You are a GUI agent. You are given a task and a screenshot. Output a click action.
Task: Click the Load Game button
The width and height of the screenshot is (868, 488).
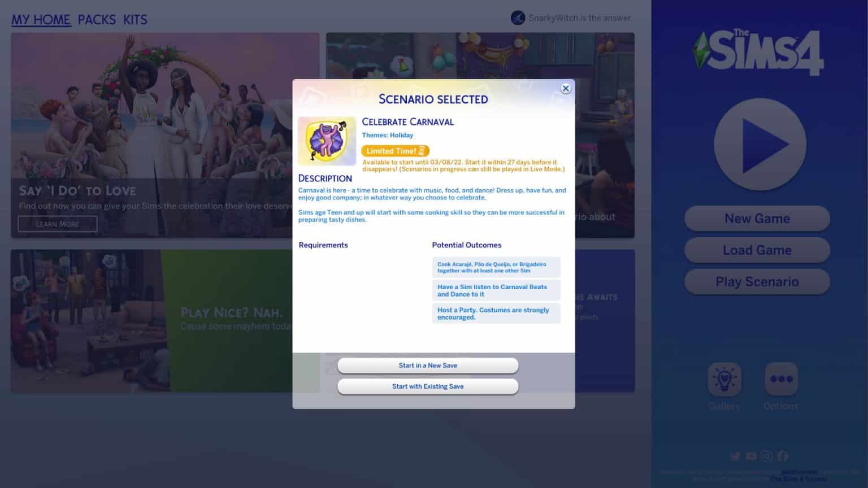click(757, 250)
